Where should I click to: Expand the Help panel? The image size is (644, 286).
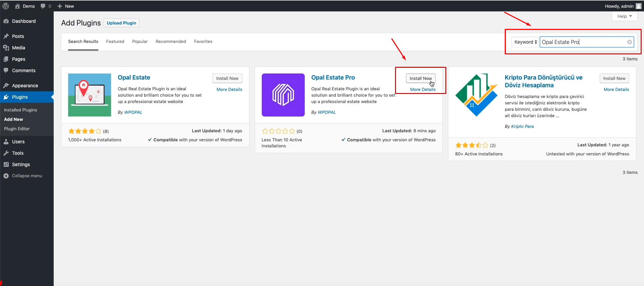(625, 16)
